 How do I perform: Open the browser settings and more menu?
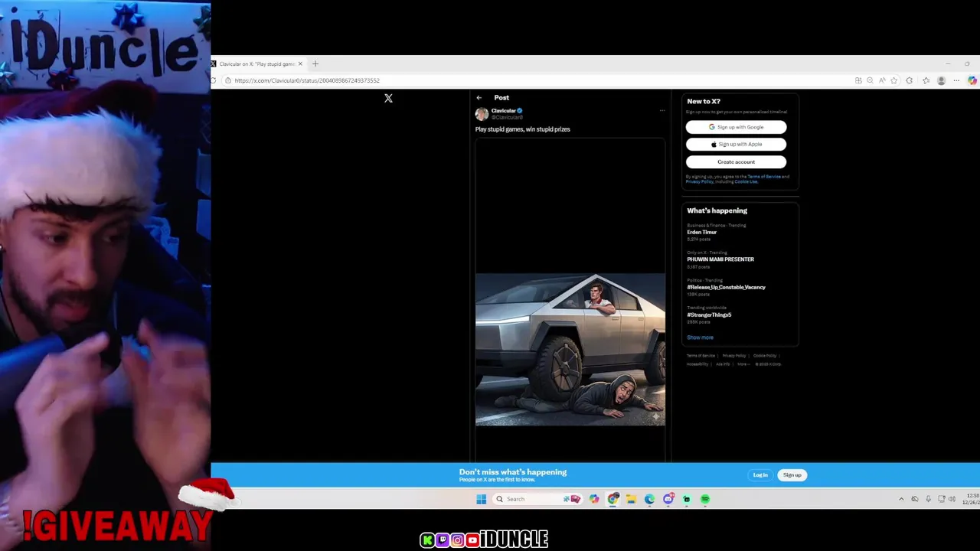(956, 80)
